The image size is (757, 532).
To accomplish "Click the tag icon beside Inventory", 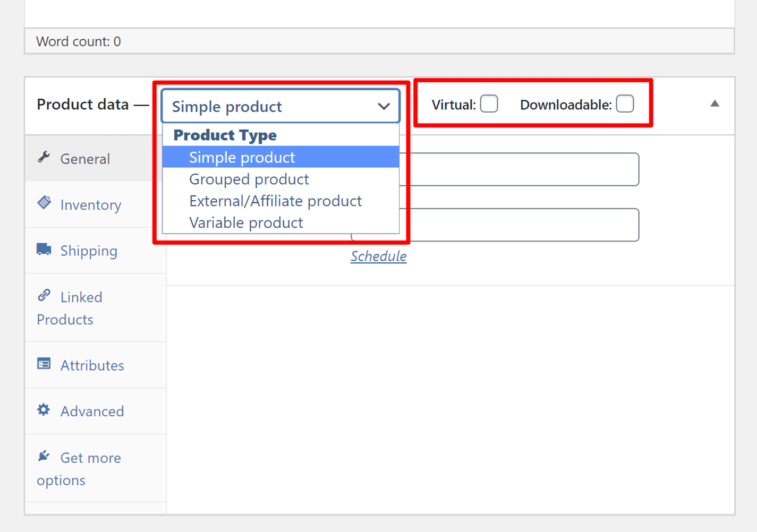I will click(x=44, y=203).
